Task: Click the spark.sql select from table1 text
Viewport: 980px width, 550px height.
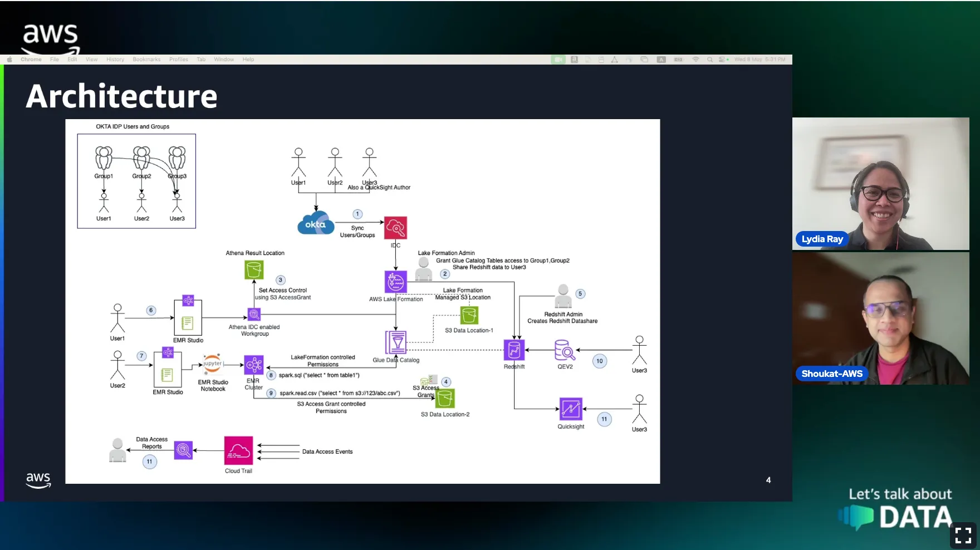Action: point(319,375)
